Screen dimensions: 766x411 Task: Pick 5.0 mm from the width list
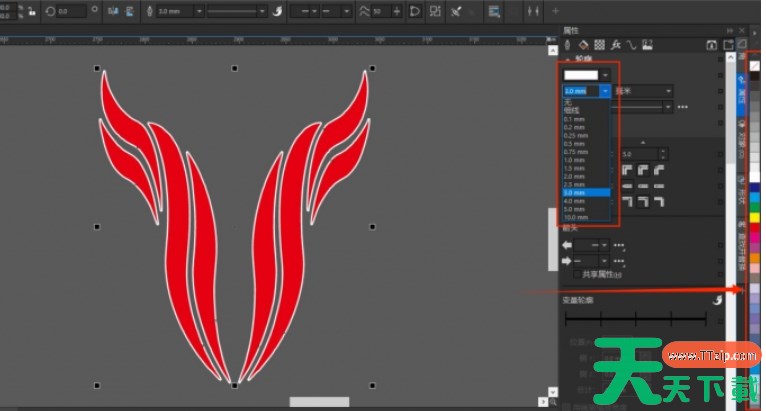[575, 208]
